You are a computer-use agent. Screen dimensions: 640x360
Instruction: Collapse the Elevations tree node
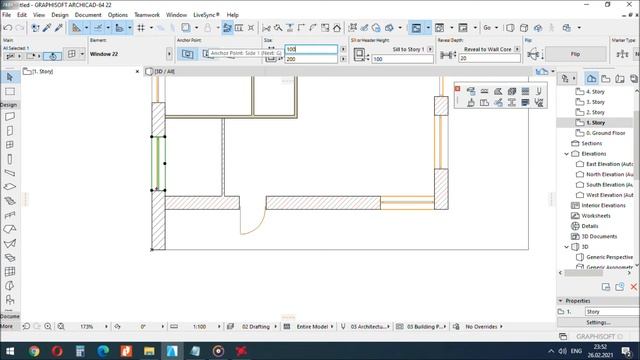(567, 154)
